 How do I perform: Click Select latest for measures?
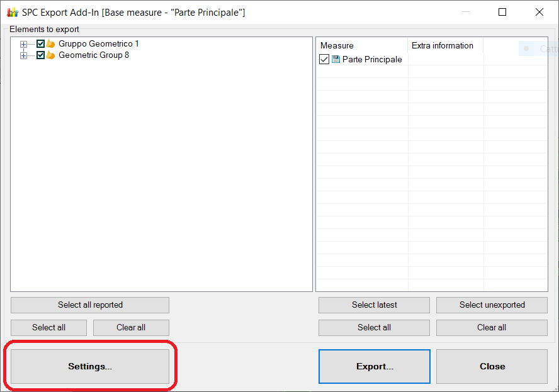coord(374,305)
